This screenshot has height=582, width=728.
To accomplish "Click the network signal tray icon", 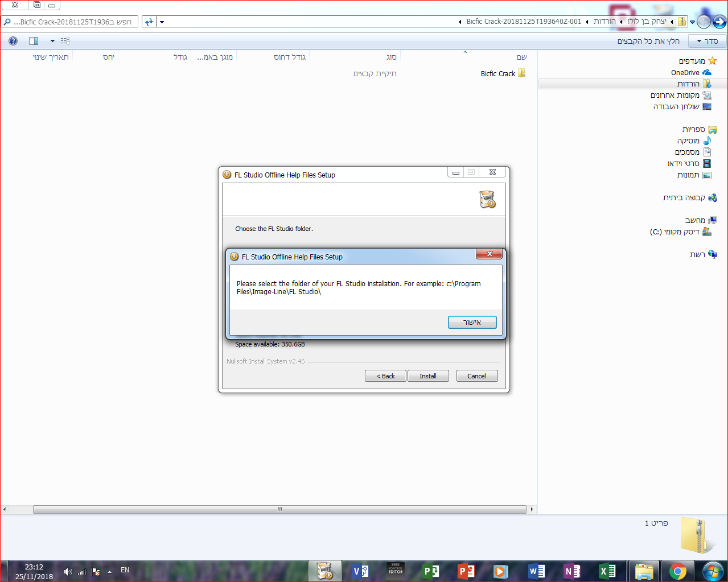I will (x=82, y=571).
